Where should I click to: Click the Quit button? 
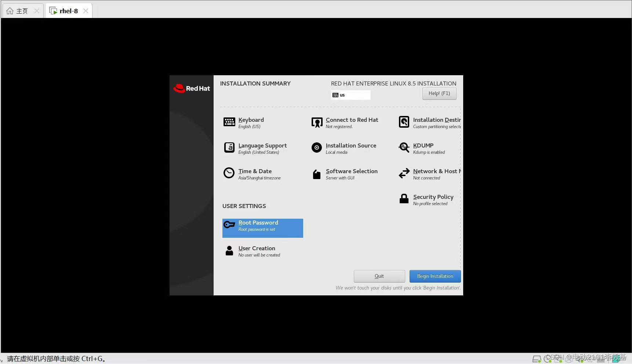[379, 276]
